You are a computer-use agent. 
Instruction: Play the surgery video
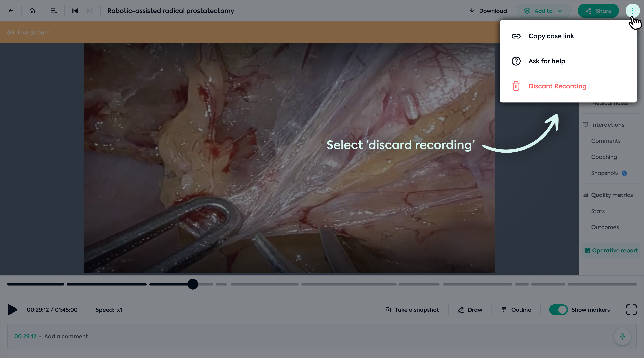point(12,310)
